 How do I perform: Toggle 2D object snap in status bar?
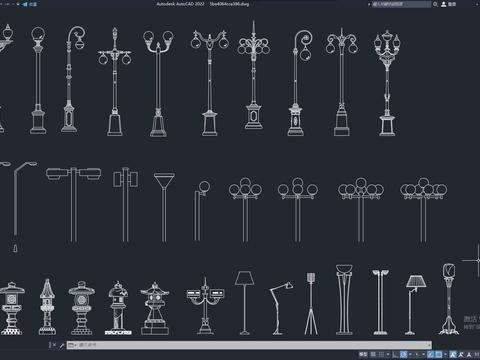pos(439,354)
